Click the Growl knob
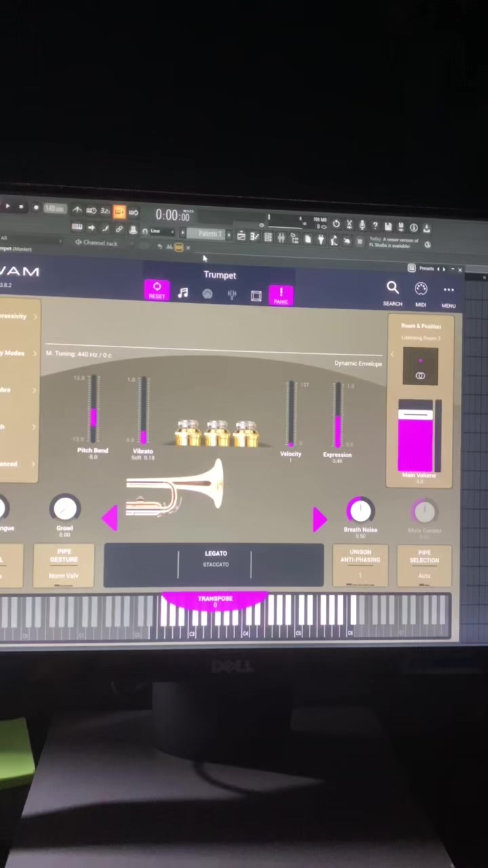Image resolution: width=488 pixels, height=868 pixels. (65, 508)
